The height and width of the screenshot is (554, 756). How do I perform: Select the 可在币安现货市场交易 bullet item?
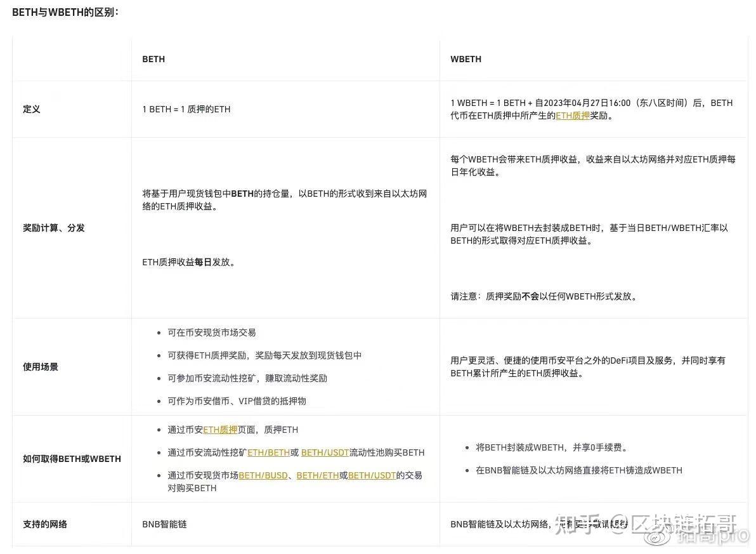coord(211,332)
